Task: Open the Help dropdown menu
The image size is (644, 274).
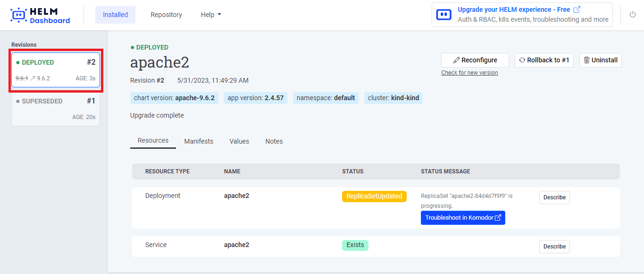Action: pos(210,15)
